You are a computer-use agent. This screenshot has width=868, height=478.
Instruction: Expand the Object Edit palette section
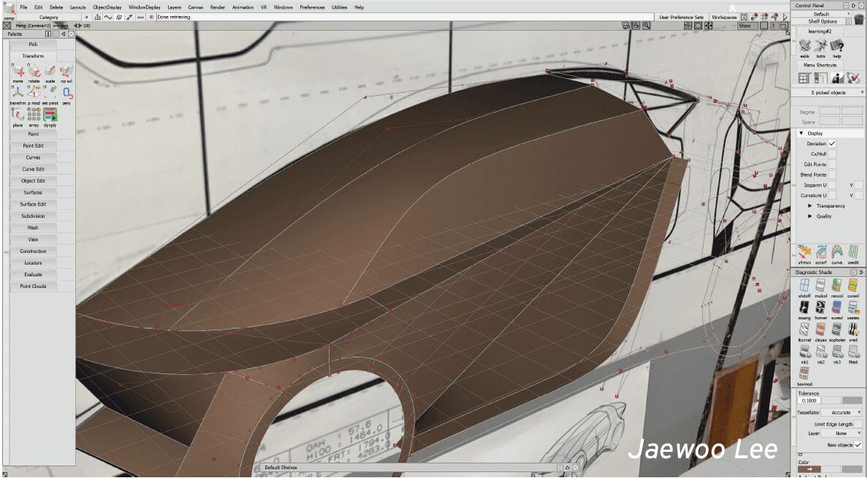(33, 181)
